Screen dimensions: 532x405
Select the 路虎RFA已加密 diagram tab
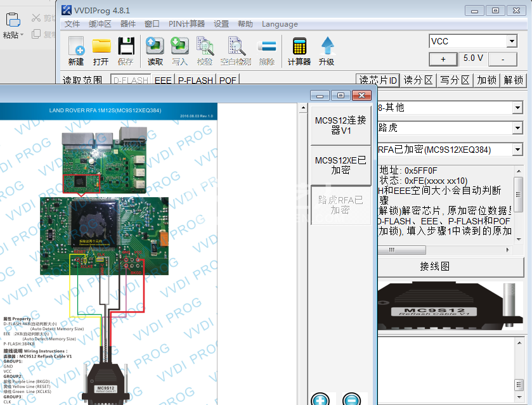click(x=341, y=205)
